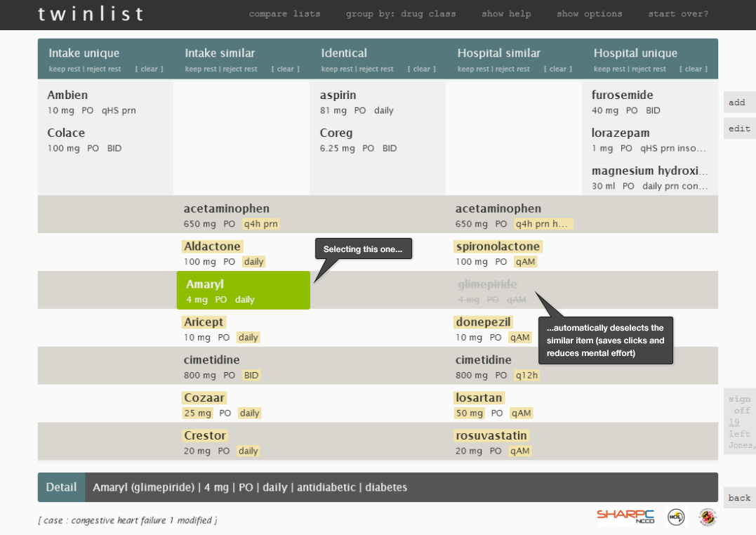Viewport: 756px width, 535px height.
Task: Click the "back" button
Action: 739,498
